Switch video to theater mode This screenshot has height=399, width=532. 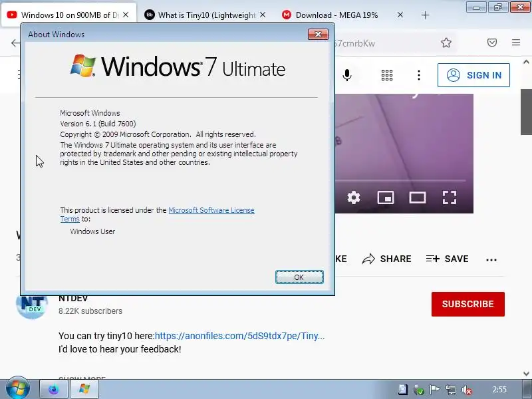click(418, 198)
